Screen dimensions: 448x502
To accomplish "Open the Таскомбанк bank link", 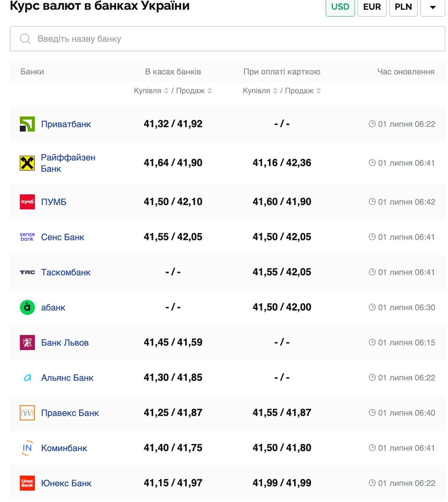I will pyautogui.click(x=66, y=272).
